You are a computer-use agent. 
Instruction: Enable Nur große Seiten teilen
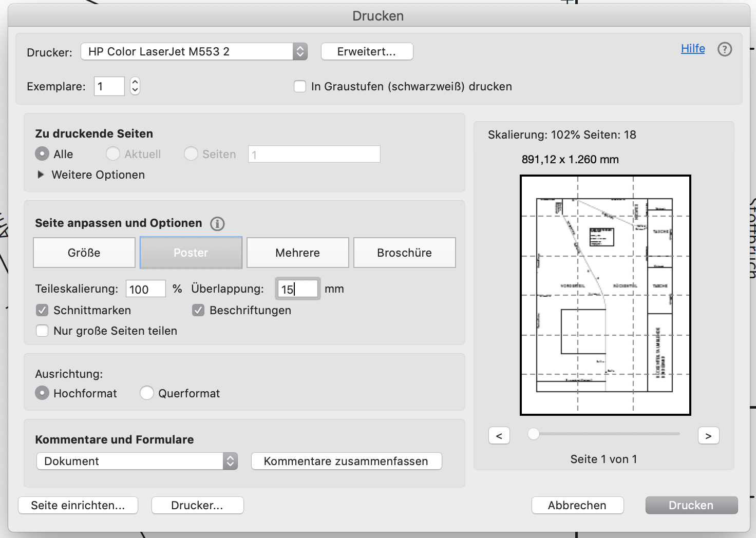pos(42,331)
